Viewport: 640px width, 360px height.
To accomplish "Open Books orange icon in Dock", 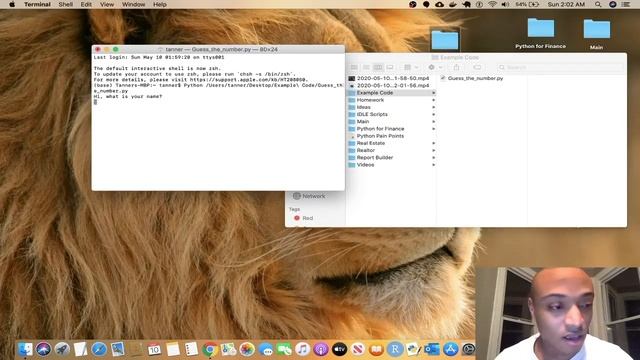I will tap(376, 349).
